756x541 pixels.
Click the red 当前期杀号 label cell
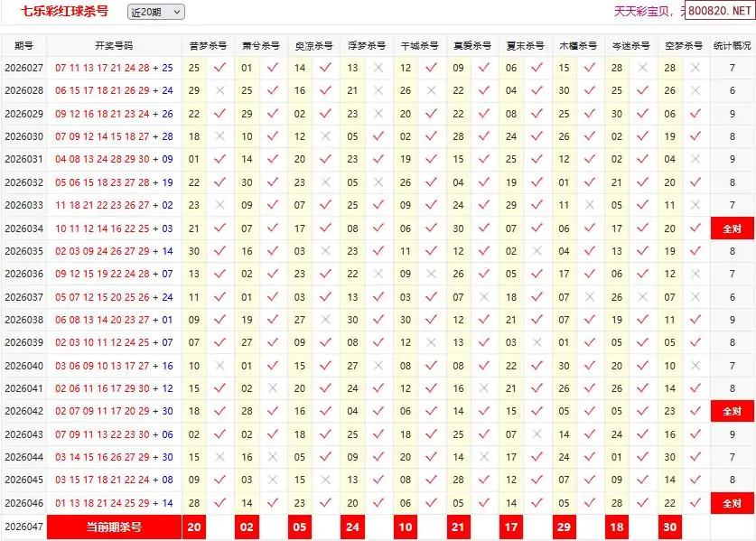click(114, 527)
